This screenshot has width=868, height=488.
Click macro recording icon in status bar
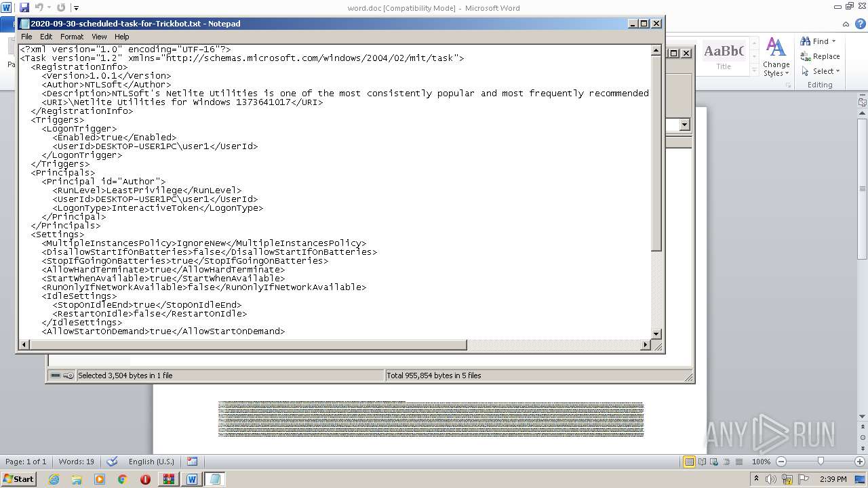point(192,462)
